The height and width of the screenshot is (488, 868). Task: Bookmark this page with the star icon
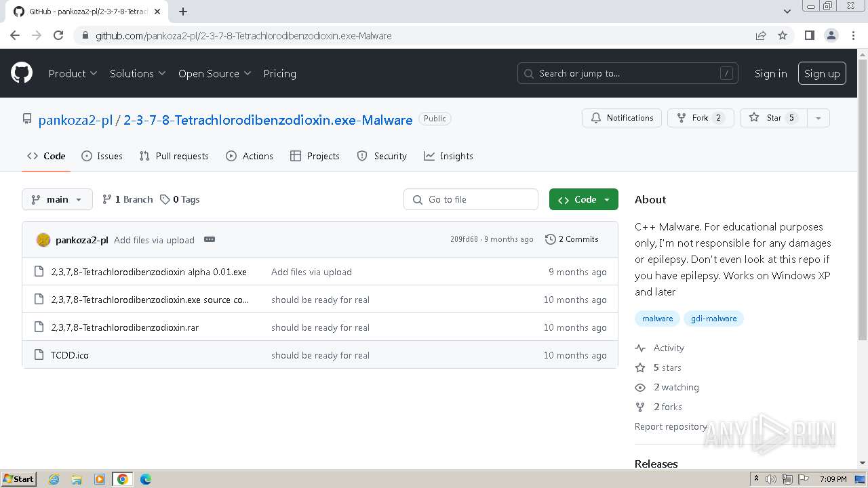click(783, 35)
